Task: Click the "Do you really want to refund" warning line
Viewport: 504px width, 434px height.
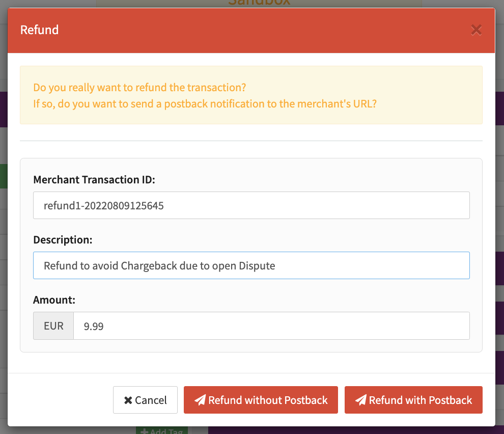Action: (x=139, y=88)
